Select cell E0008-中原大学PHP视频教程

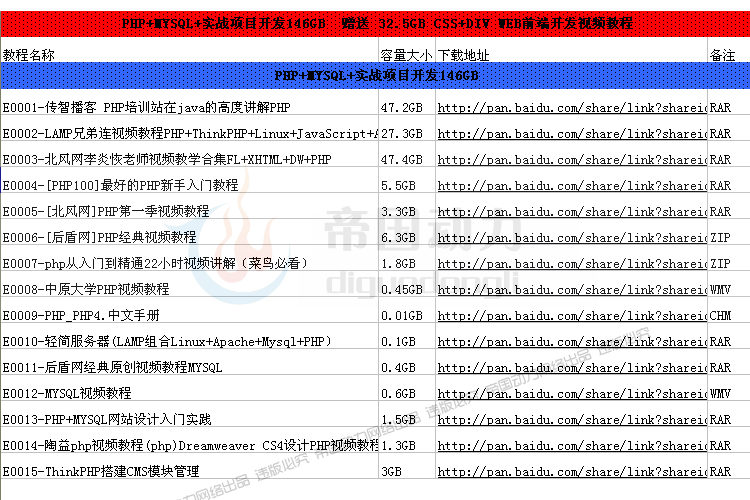[x=189, y=284]
